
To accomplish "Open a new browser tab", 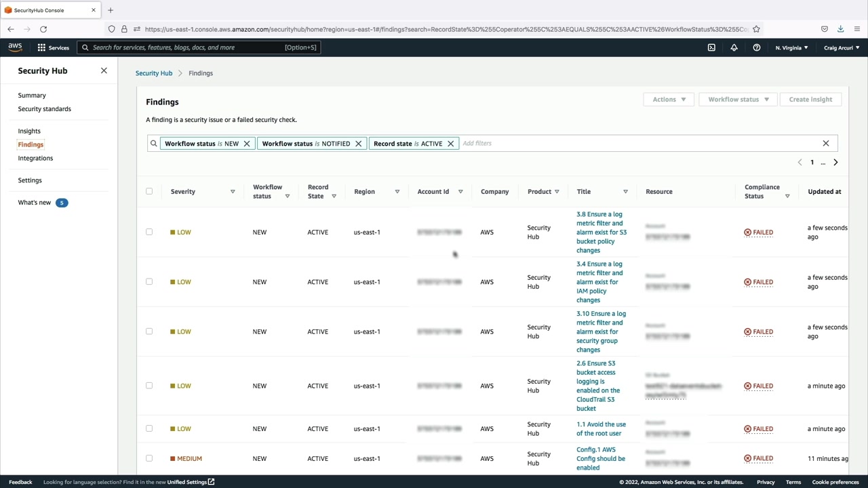I will click(111, 10).
